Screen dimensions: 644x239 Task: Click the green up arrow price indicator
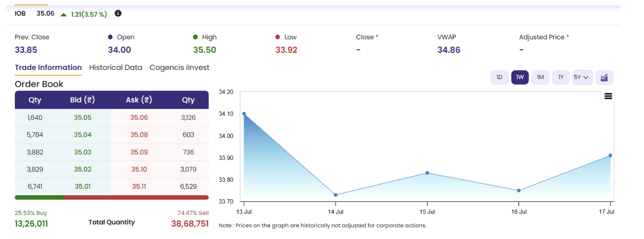(64, 14)
